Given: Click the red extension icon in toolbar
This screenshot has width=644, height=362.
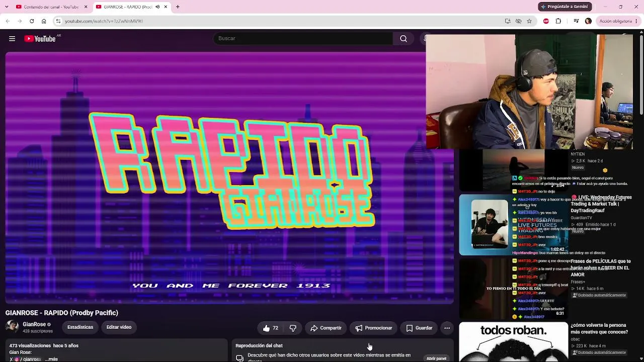Looking at the screenshot, I should coord(546,21).
